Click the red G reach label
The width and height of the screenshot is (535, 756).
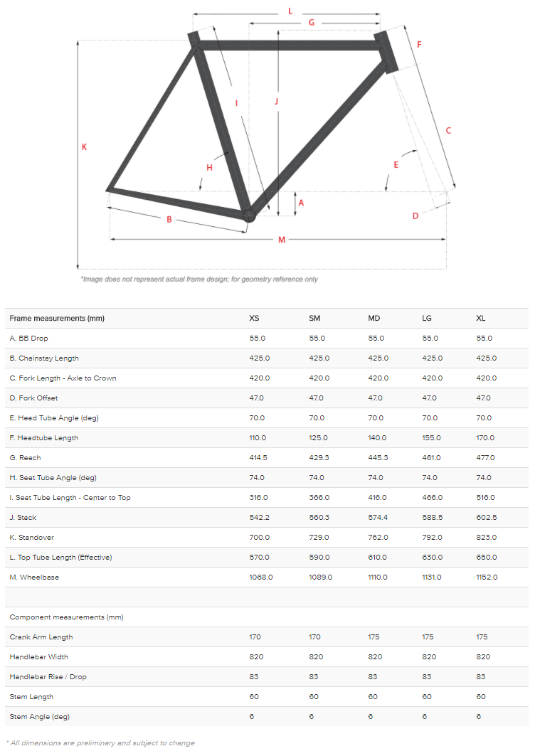click(312, 23)
